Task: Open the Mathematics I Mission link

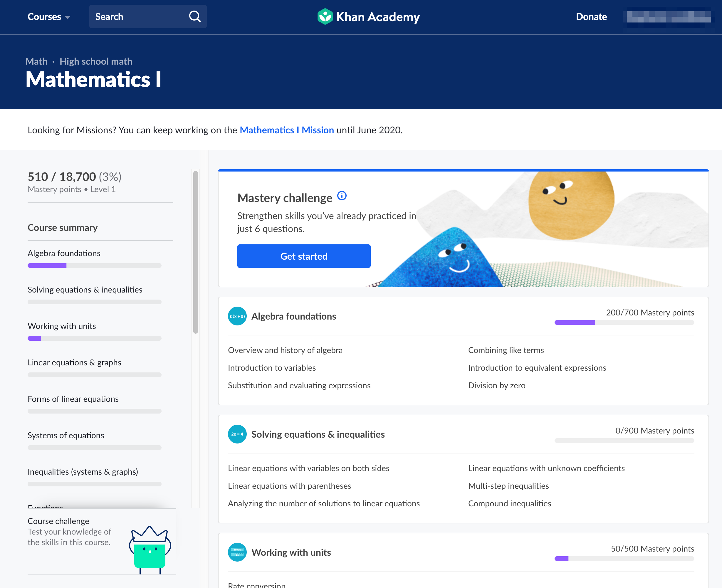Action: (286, 130)
